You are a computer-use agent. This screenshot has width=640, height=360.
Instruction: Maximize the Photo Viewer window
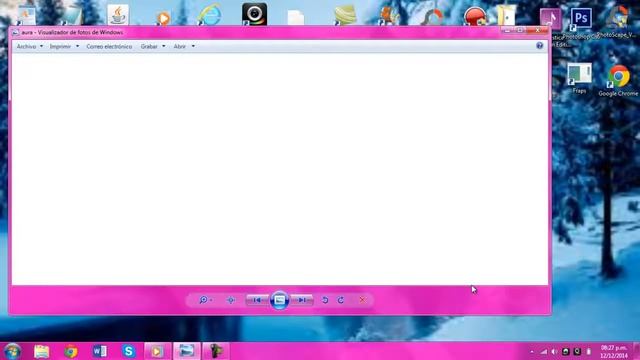click(520, 31)
